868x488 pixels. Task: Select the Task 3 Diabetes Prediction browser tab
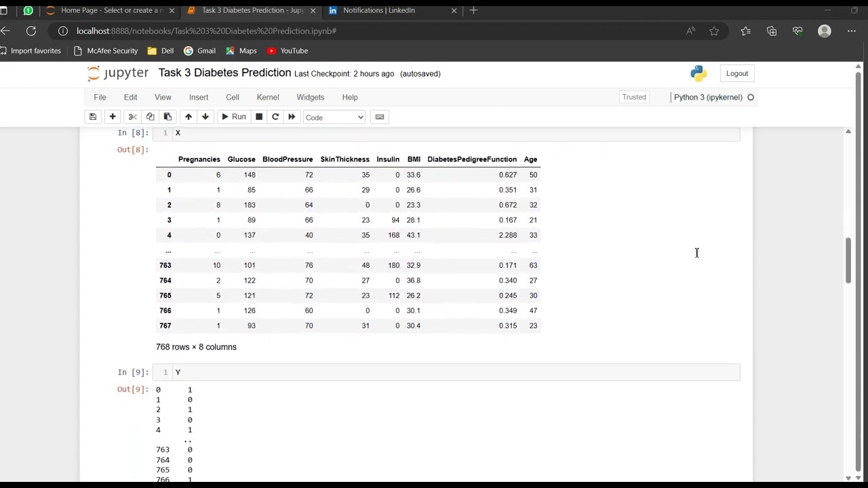[x=252, y=10]
